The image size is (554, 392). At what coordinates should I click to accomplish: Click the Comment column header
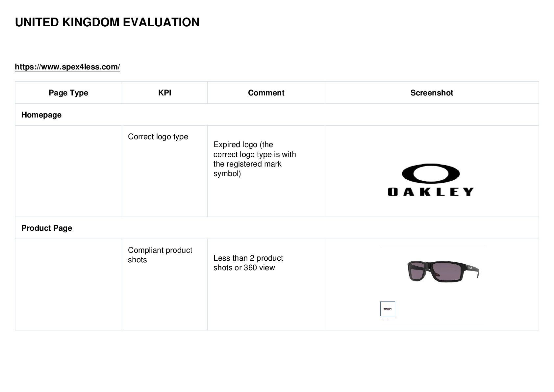pos(266,93)
